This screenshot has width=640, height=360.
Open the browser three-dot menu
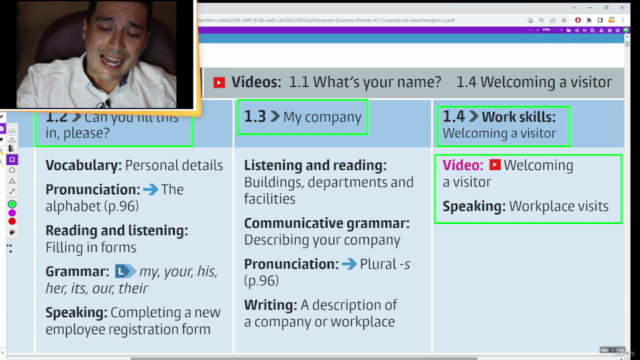623,20
